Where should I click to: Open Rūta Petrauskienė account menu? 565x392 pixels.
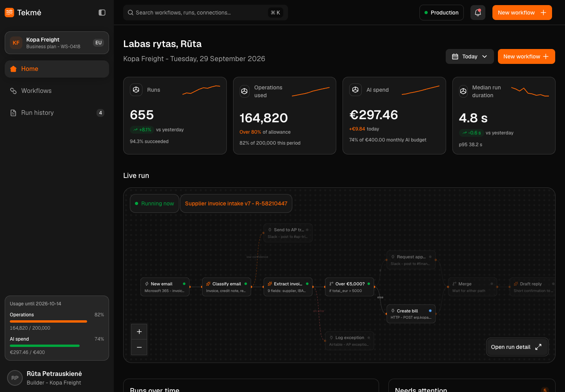57,378
